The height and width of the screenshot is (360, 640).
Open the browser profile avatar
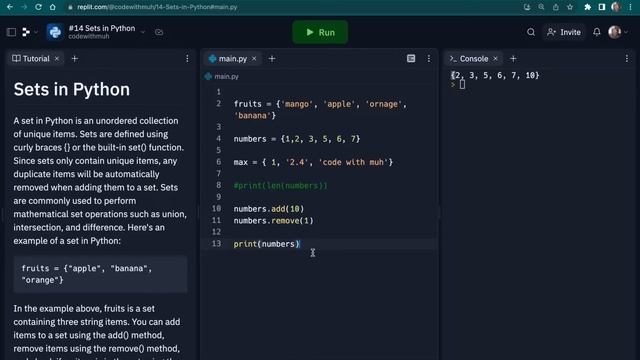click(616, 7)
